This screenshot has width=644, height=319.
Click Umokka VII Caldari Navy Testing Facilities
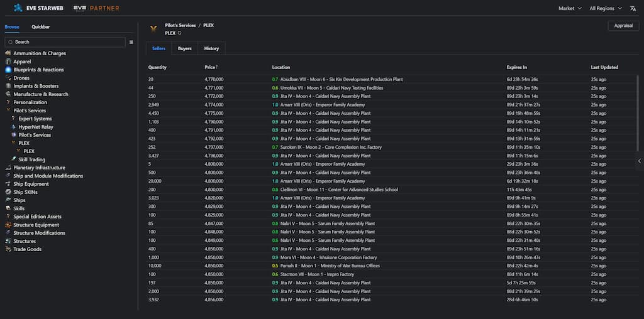click(x=331, y=88)
